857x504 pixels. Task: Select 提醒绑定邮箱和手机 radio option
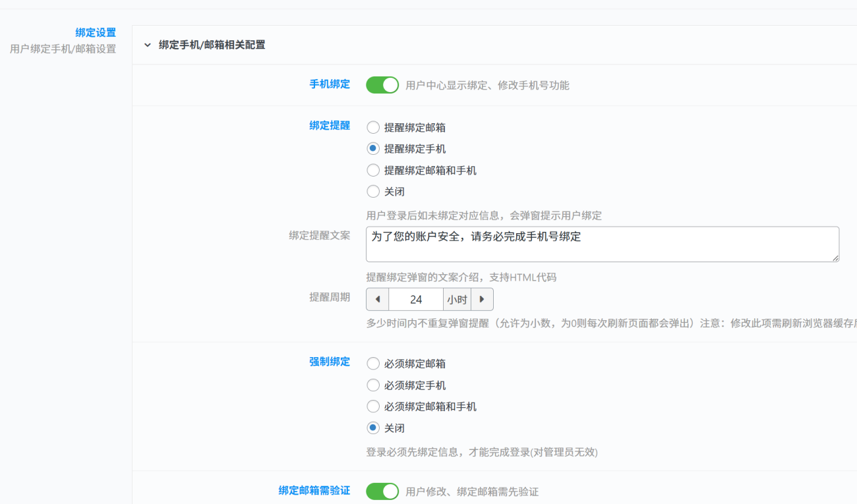tap(373, 171)
